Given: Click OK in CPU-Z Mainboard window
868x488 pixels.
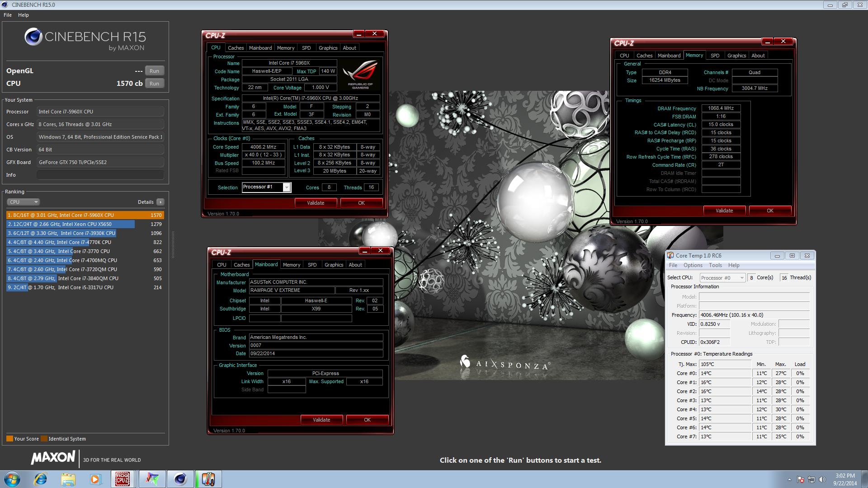Looking at the screenshot, I should pos(367,420).
